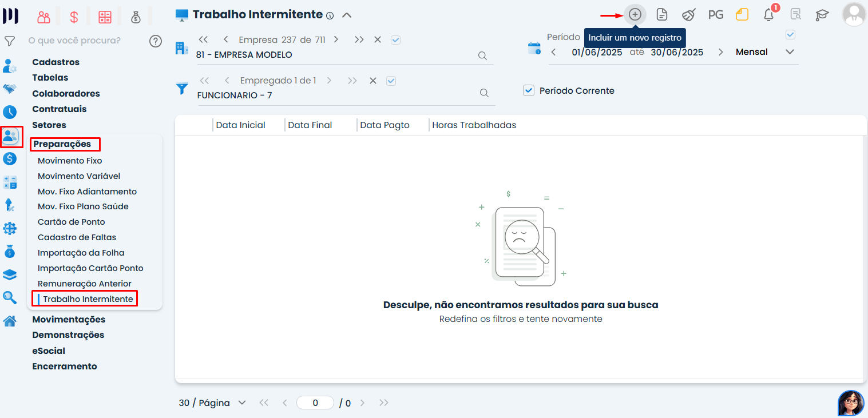868x418 pixels.
Task: Click the PG toolbar icon
Action: 716,15
